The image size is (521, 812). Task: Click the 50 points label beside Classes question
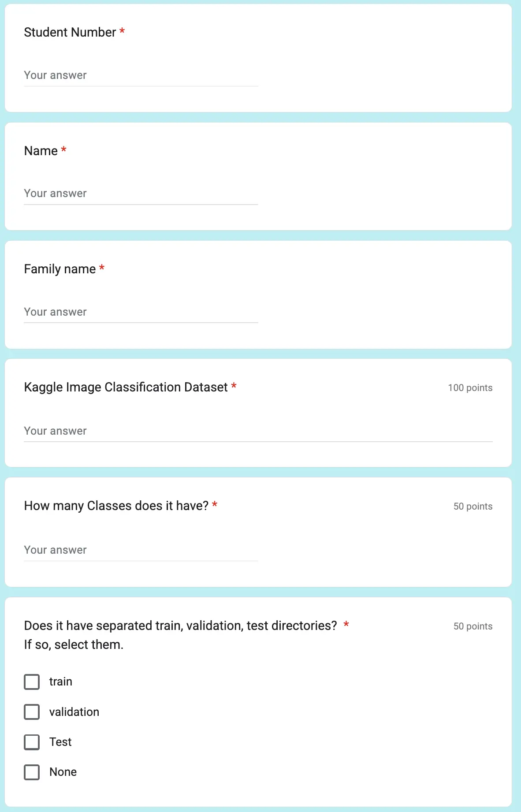tap(473, 506)
